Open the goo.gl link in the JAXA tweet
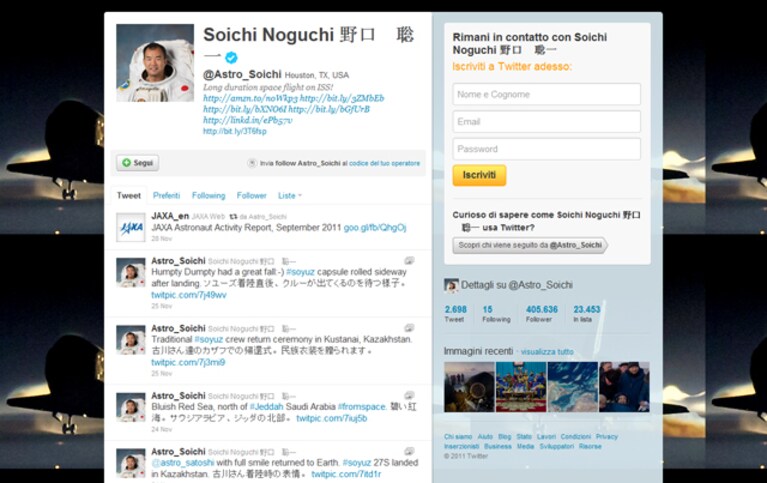 click(x=375, y=228)
